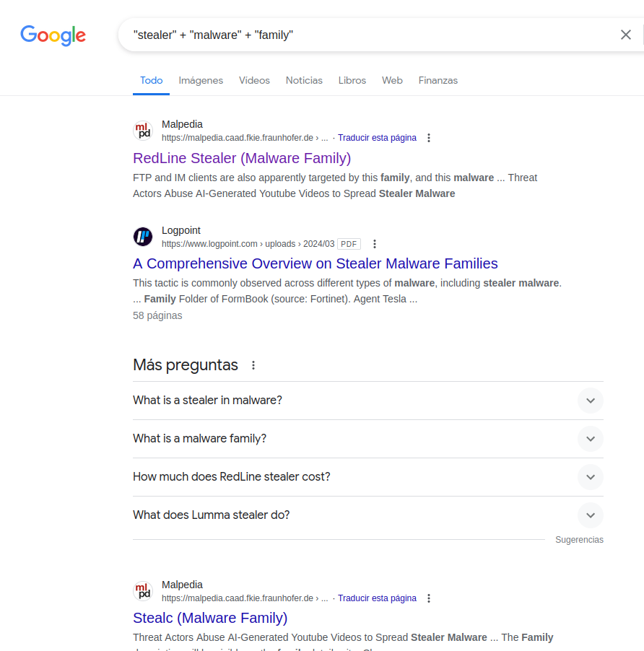Open three-dot menu for Logpoint result
Screen dimensions: 644x651
point(374,244)
